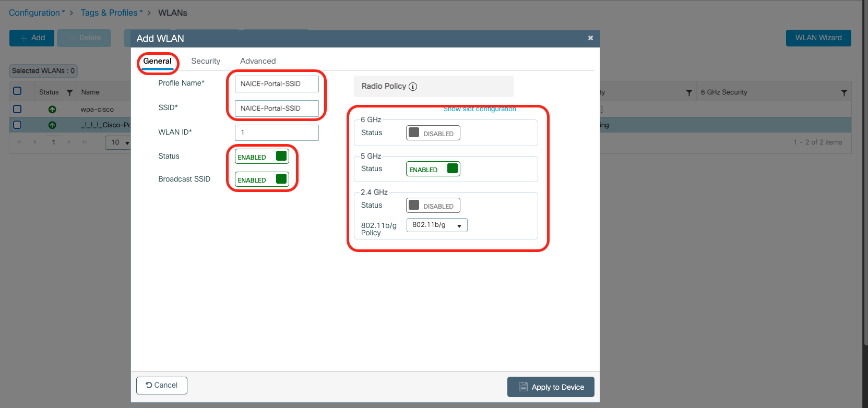Switch to the Advanced tab
This screenshot has height=408, width=868.
pos(258,61)
